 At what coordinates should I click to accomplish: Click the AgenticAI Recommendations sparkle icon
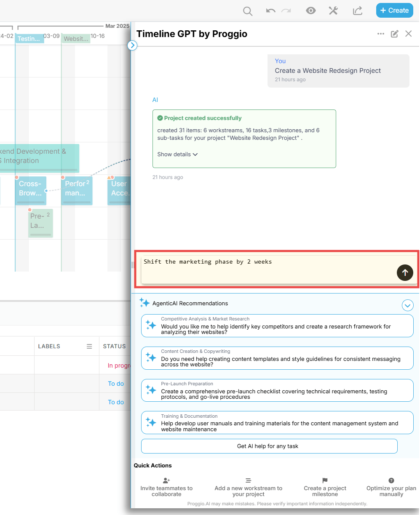144,303
